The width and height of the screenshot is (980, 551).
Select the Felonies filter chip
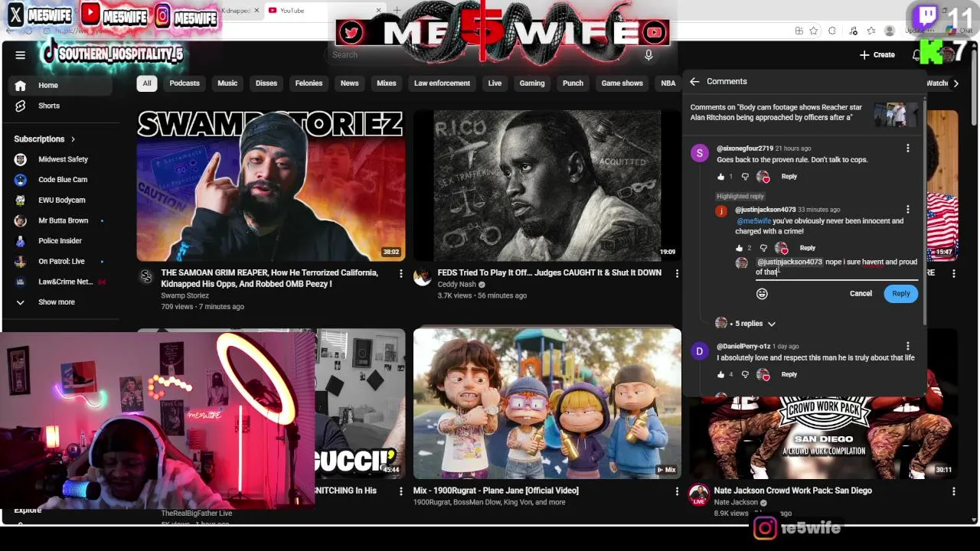(x=309, y=83)
